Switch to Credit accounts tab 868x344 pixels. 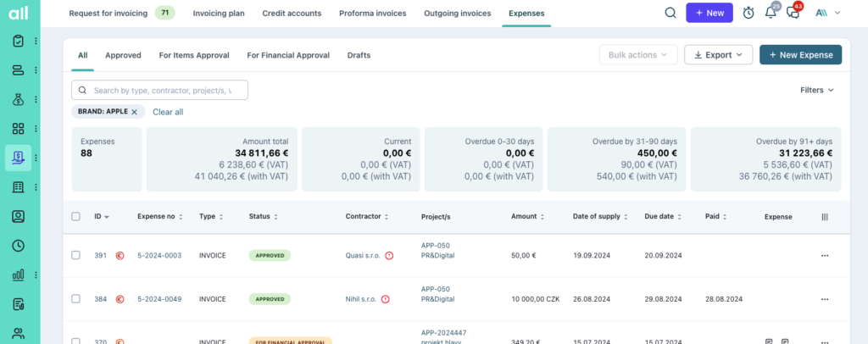(x=292, y=14)
